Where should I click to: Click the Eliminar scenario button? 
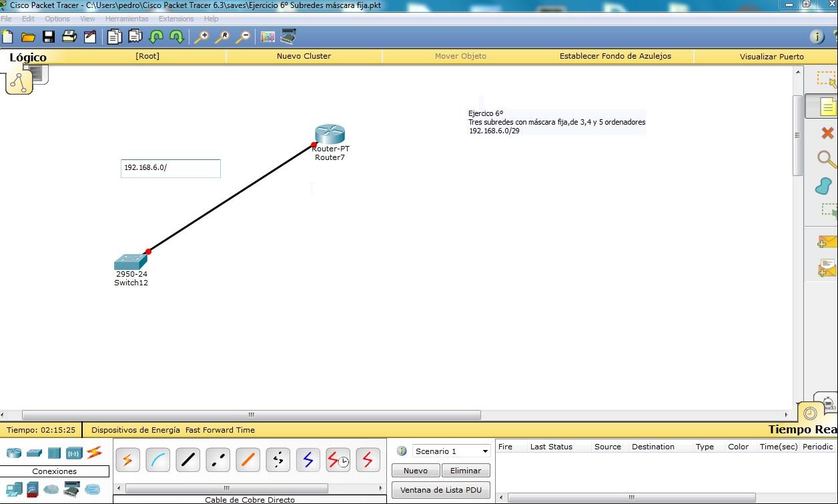(466, 471)
